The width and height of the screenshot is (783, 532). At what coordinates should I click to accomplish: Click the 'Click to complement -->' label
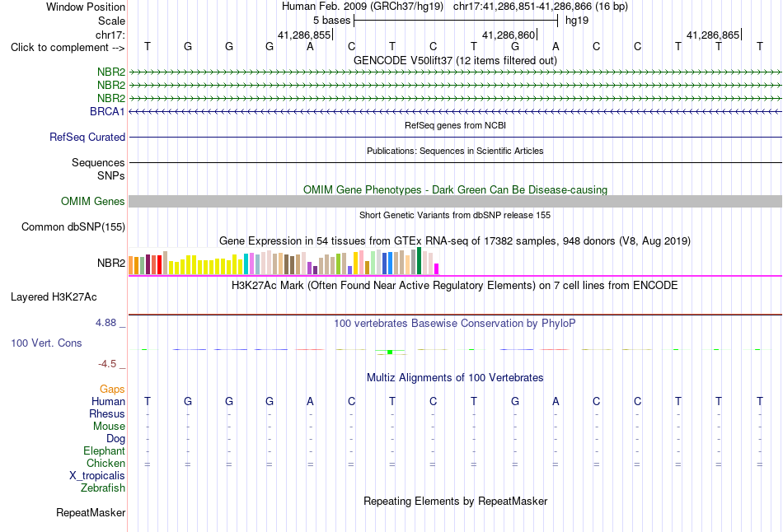coord(68,48)
